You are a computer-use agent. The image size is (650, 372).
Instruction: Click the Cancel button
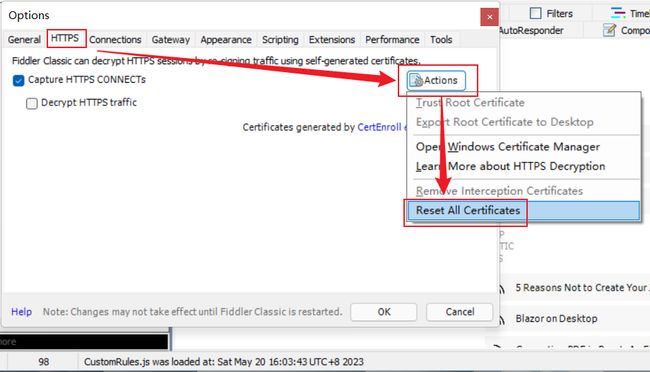pyautogui.click(x=460, y=312)
